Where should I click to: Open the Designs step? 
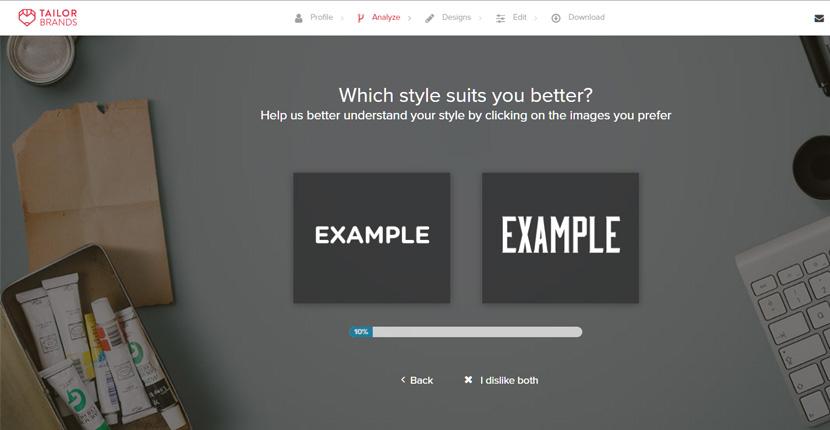(456, 17)
